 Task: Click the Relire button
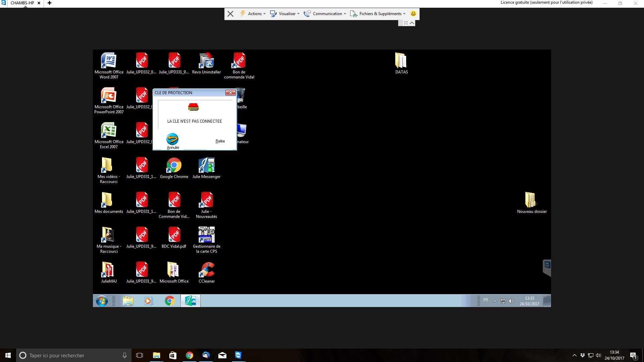coord(220,141)
